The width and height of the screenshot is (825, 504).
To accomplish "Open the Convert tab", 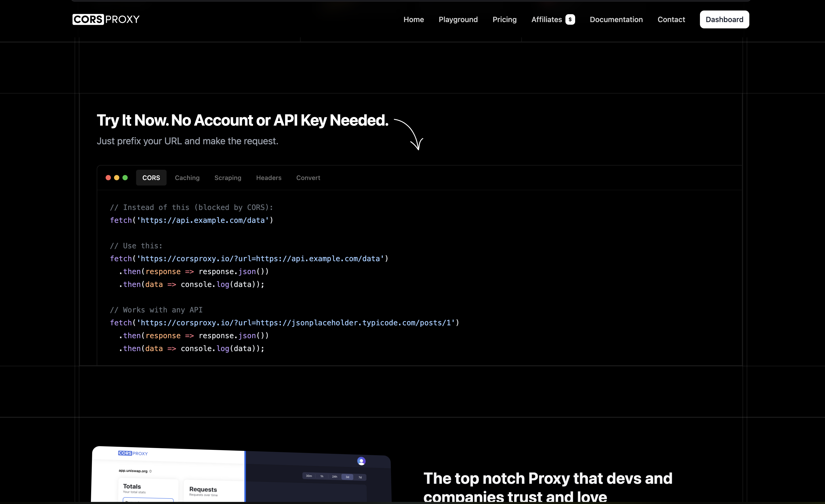I will pyautogui.click(x=308, y=177).
